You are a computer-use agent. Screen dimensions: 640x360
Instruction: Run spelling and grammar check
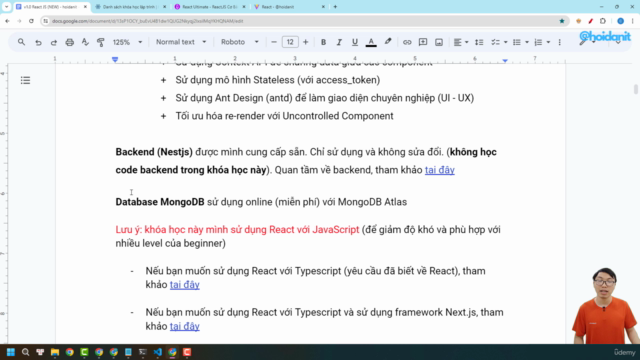[85, 42]
